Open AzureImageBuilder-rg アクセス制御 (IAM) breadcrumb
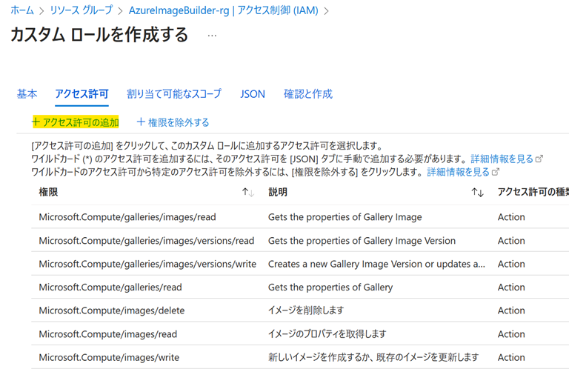This screenshot has width=569, height=392. tap(224, 10)
